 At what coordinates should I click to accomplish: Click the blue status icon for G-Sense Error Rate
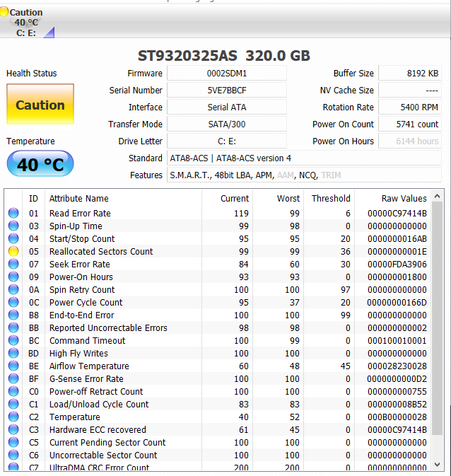tap(13, 379)
